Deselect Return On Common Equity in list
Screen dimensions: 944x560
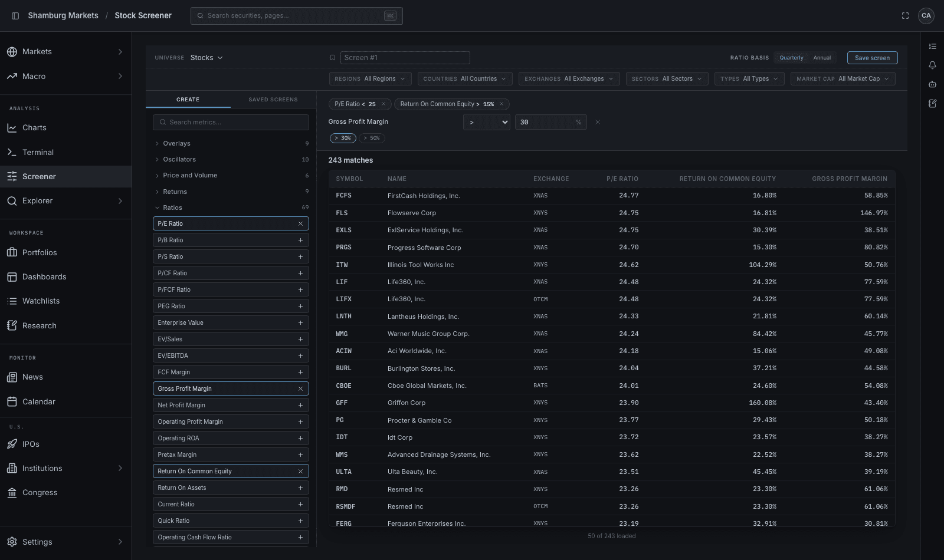click(x=300, y=472)
